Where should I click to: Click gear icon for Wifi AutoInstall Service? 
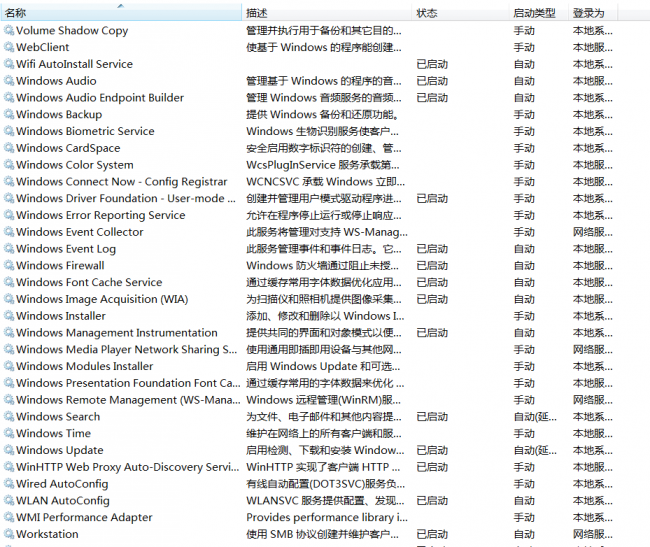pos(9,64)
